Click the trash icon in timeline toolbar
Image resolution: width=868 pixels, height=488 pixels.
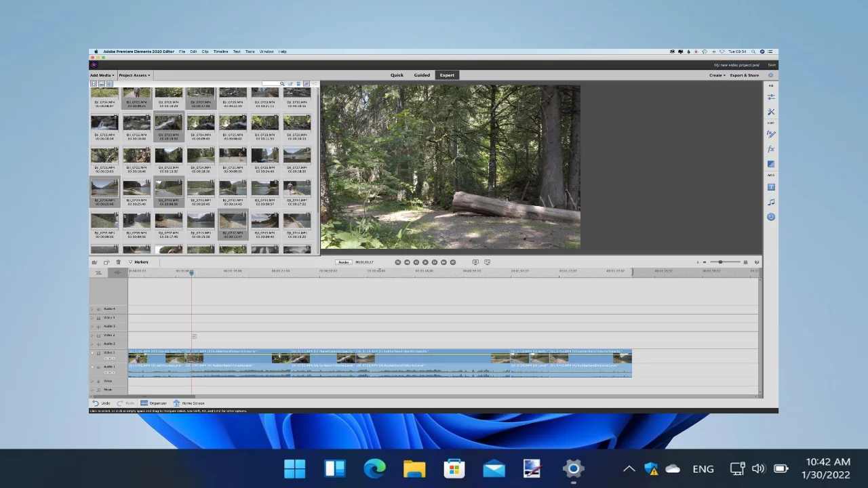[118, 262]
